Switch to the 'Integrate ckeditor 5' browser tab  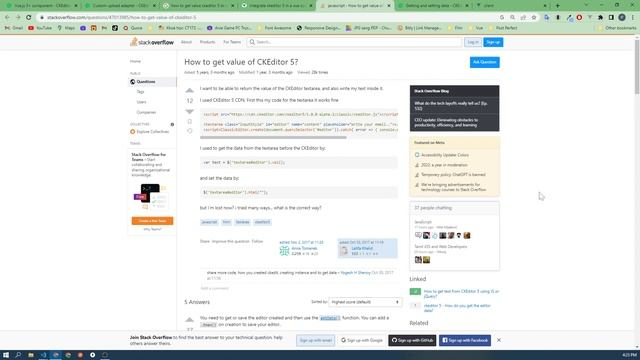(276, 6)
